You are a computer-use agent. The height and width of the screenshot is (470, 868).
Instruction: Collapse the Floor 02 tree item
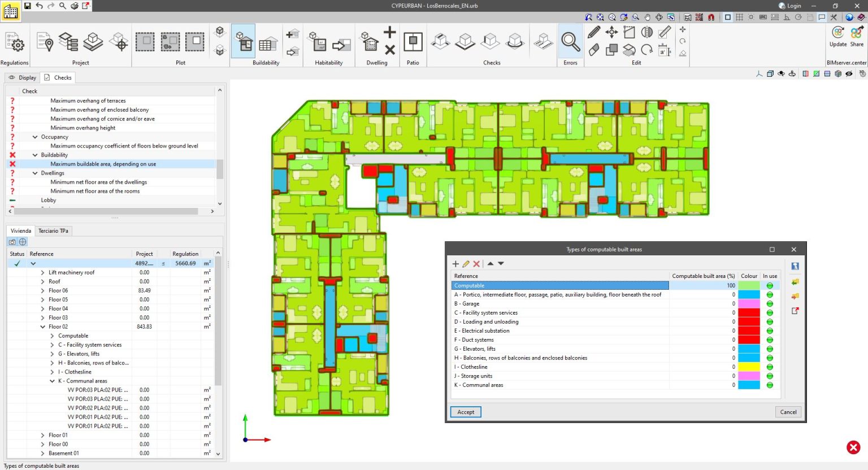(x=42, y=327)
